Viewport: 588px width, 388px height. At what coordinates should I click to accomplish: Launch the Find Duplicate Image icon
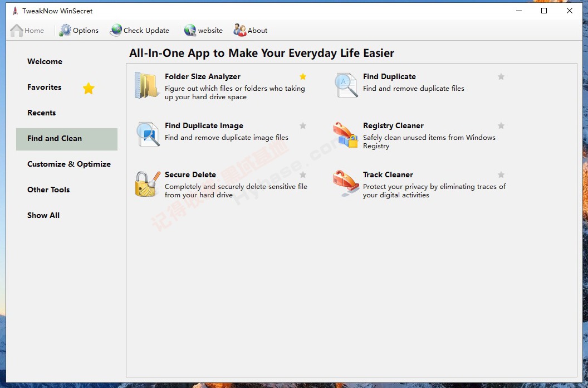148,134
